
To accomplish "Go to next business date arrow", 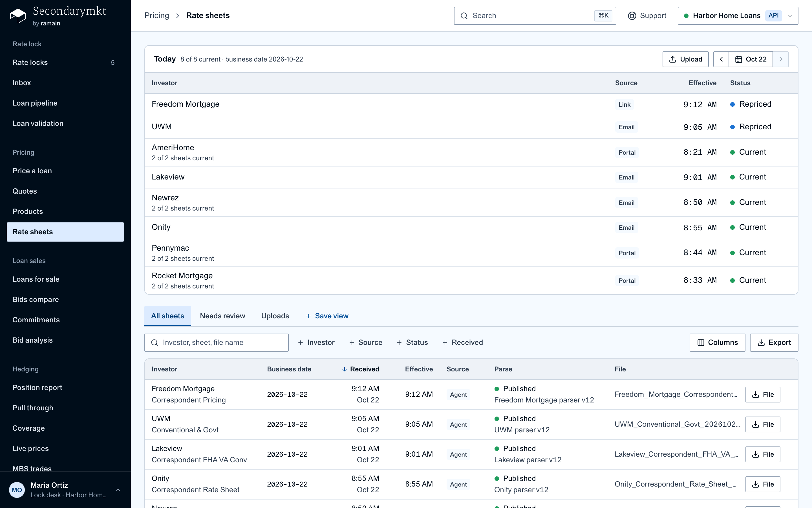I will tap(781, 59).
